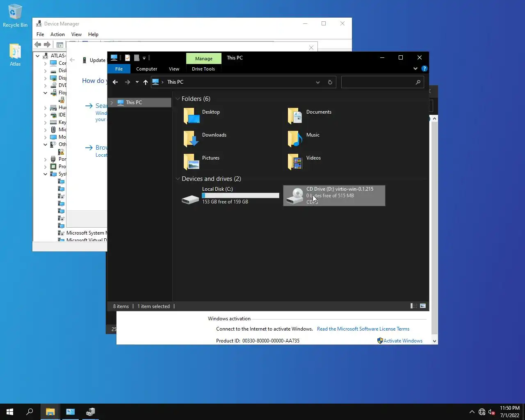
Task: Customize Quick Access Toolbar dropdown
Action: pyautogui.click(x=144, y=58)
